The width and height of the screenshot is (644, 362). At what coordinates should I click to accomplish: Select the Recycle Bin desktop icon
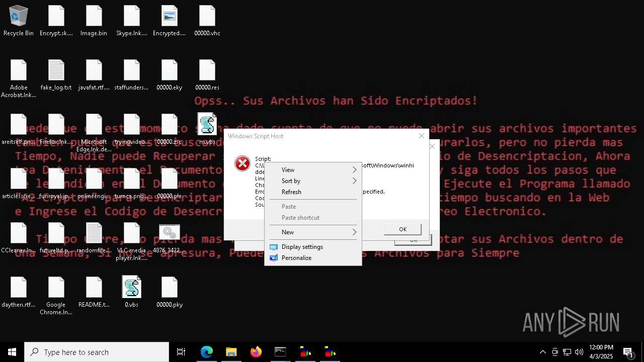tap(19, 21)
